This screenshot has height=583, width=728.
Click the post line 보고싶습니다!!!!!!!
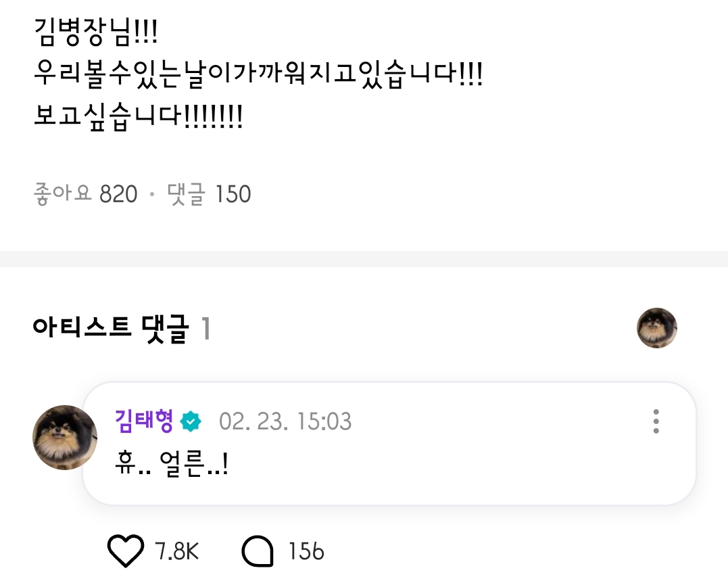[139, 117]
